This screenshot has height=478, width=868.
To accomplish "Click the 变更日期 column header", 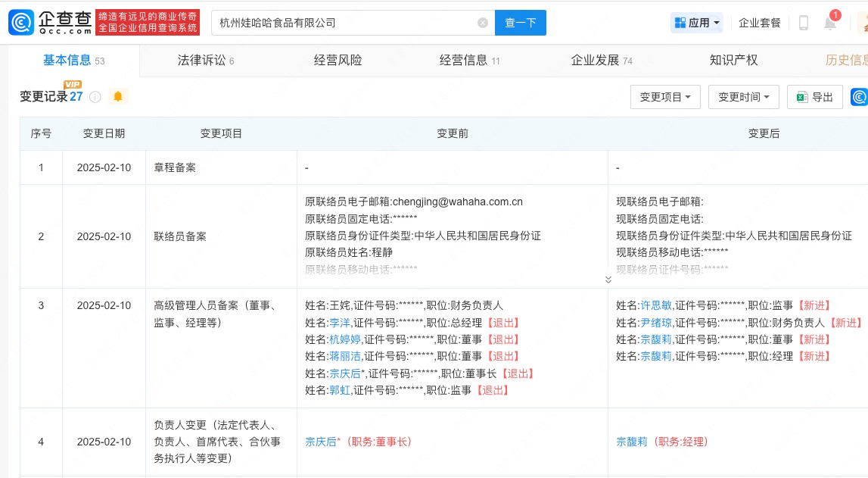I will (x=104, y=133).
